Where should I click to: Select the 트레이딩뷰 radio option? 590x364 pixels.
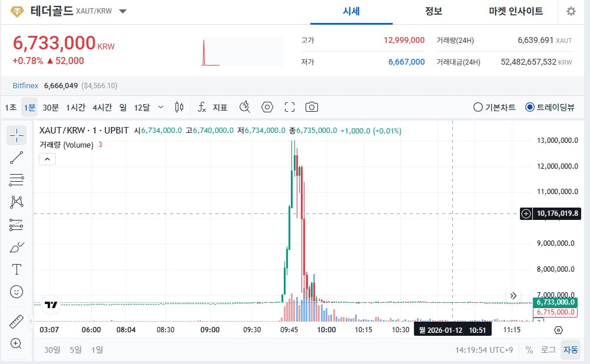point(529,107)
